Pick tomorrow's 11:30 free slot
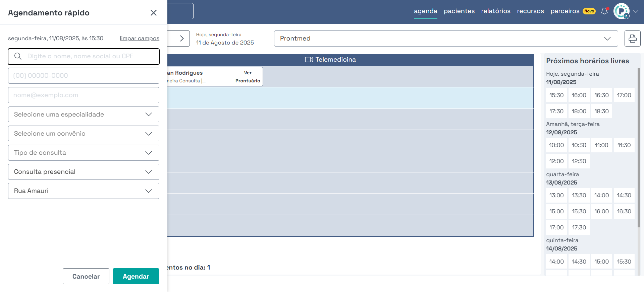Screen dimensions: 644x292 [624, 145]
